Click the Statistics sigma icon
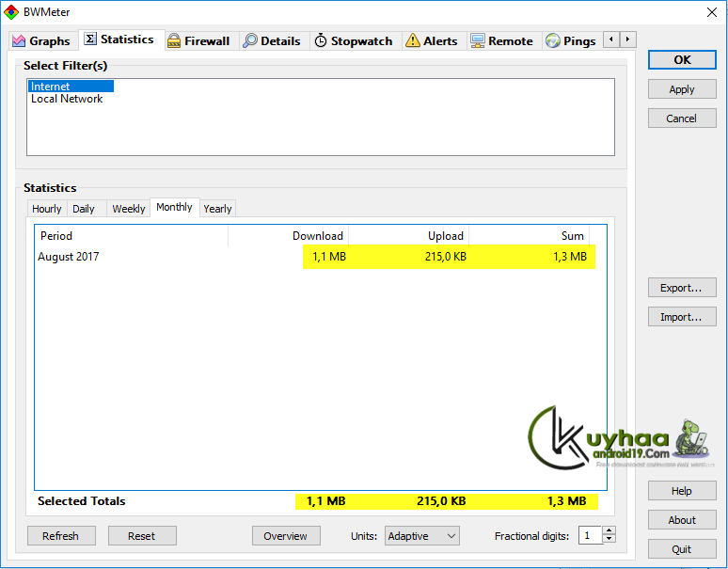 (x=90, y=39)
